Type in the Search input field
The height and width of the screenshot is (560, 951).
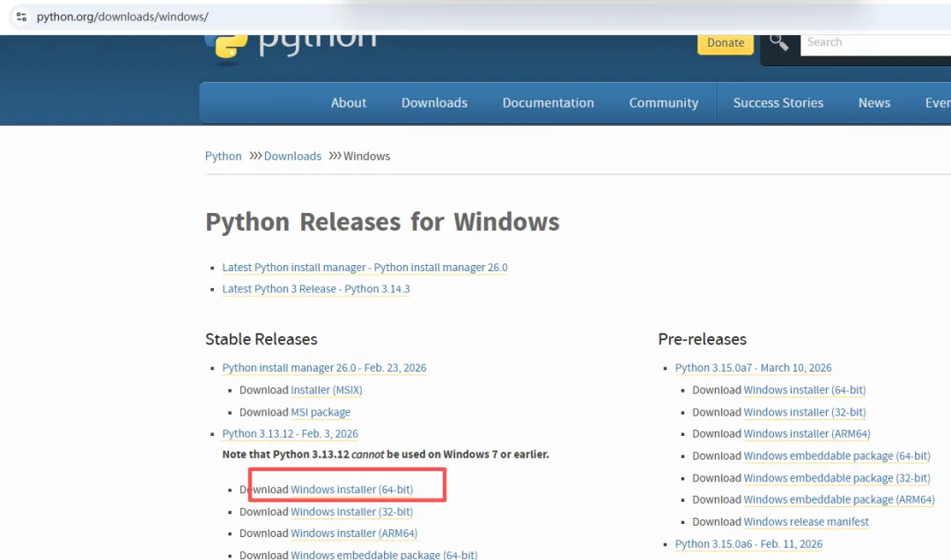(872, 42)
